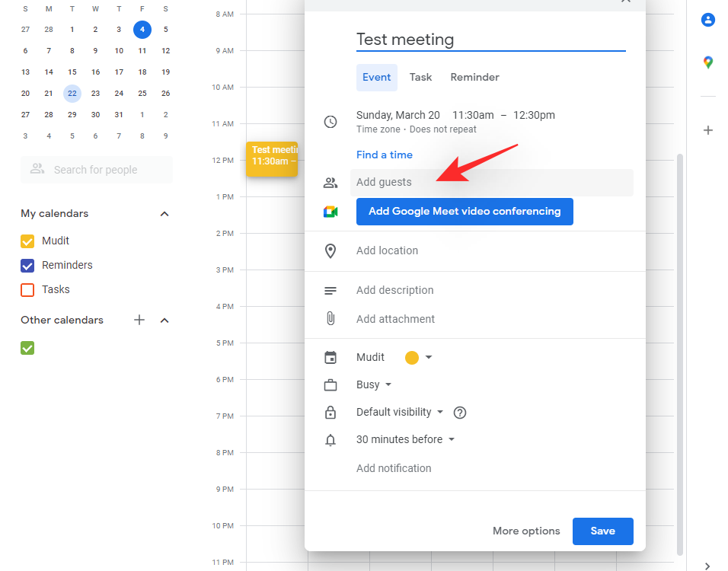728x571 pixels.
Task: Switch to the Reminder tab
Action: pos(474,77)
